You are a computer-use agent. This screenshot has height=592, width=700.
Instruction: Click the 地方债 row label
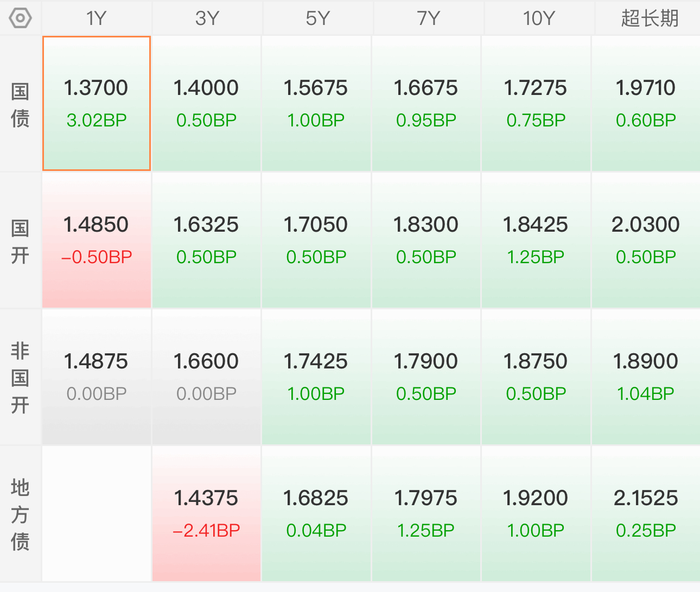tap(20, 514)
